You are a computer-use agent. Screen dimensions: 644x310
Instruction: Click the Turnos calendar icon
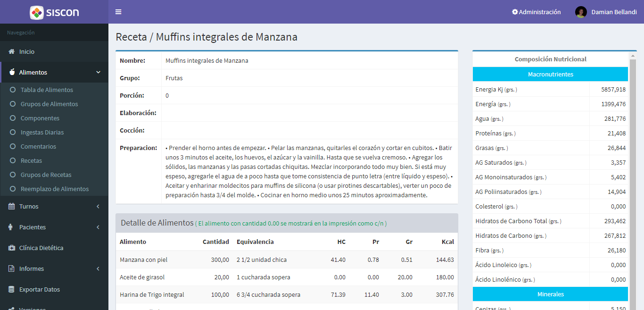coord(12,206)
